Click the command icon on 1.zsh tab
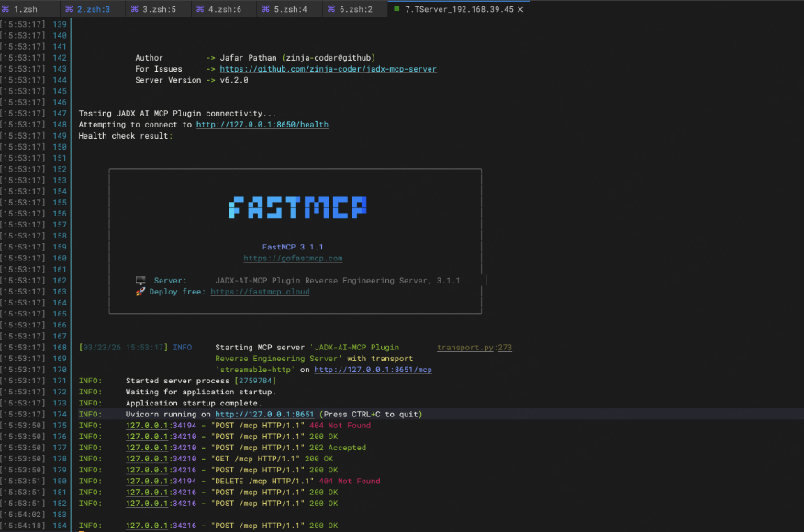The image size is (804, 532). tap(6, 9)
